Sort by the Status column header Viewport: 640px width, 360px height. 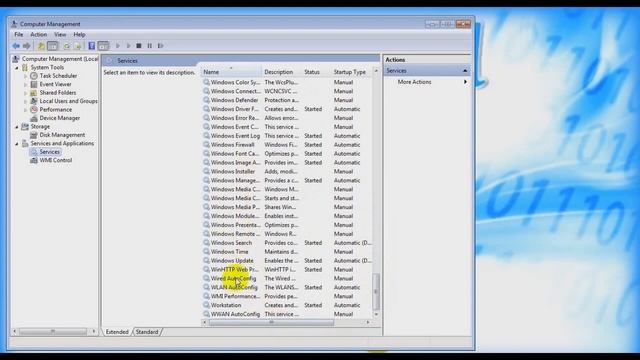click(x=316, y=72)
